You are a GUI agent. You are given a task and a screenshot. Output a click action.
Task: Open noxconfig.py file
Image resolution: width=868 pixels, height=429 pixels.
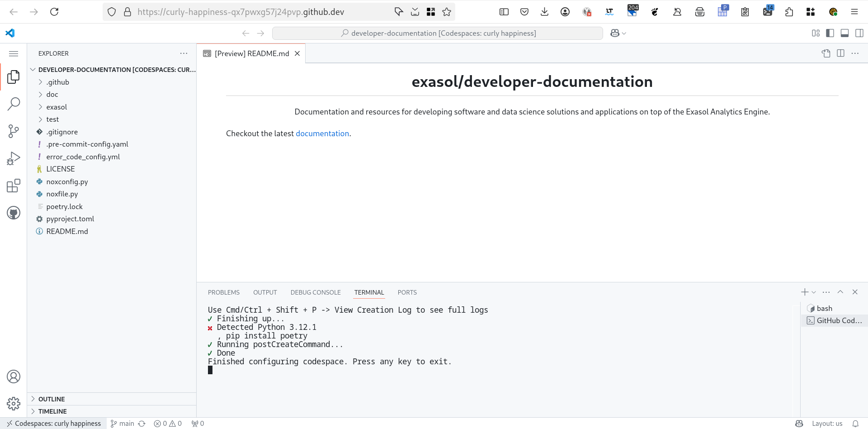click(x=112, y=181)
